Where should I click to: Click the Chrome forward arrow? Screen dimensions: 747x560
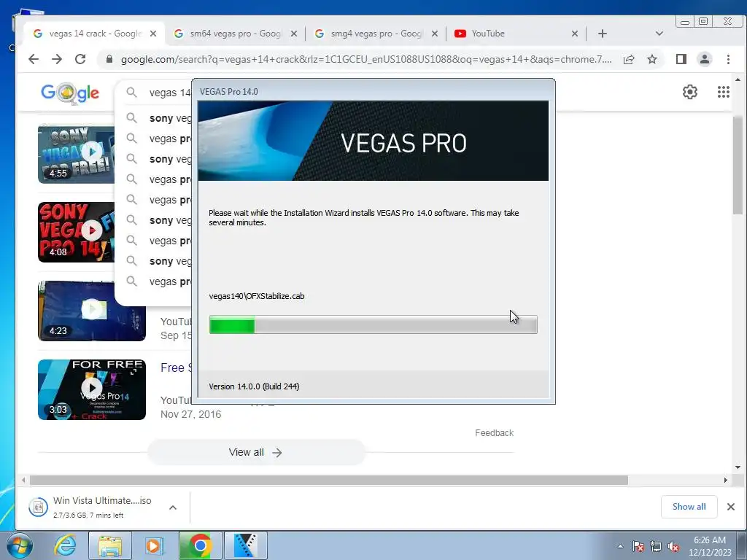[57, 59]
